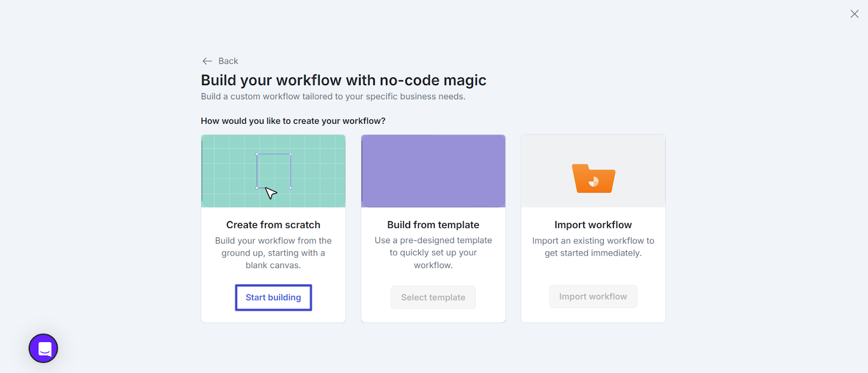Viewport: 868px width, 373px height.
Task: Click the Back text link
Action: point(228,61)
